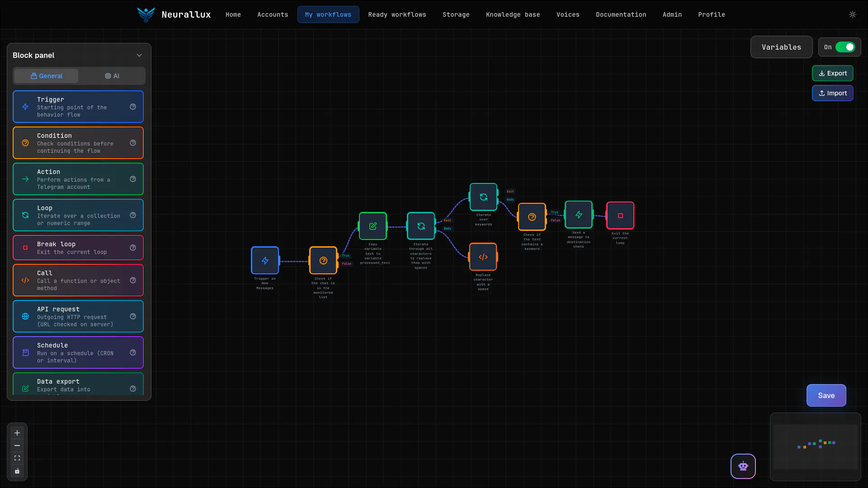Pick the Data export block from panel
This screenshot has height=488, width=868.
pos(78,384)
